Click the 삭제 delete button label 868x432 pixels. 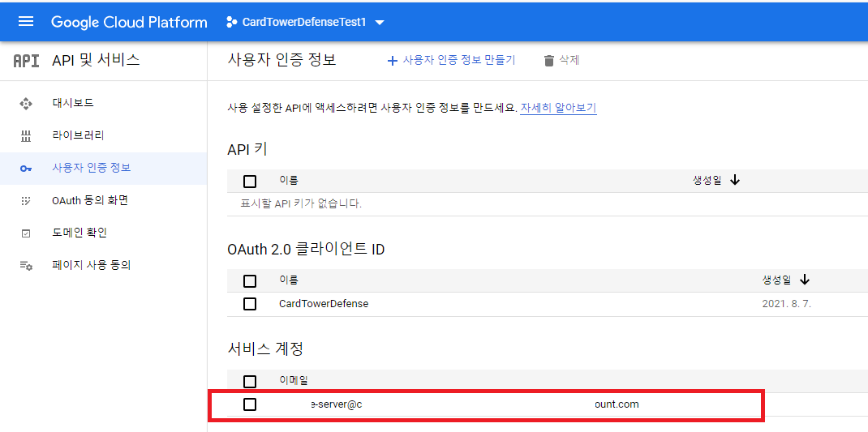click(569, 60)
